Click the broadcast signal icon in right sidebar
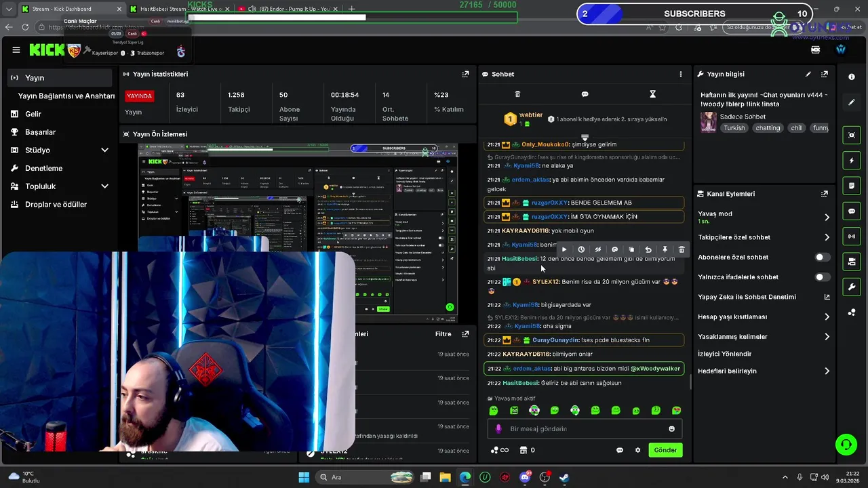 [x=852, y=237]
